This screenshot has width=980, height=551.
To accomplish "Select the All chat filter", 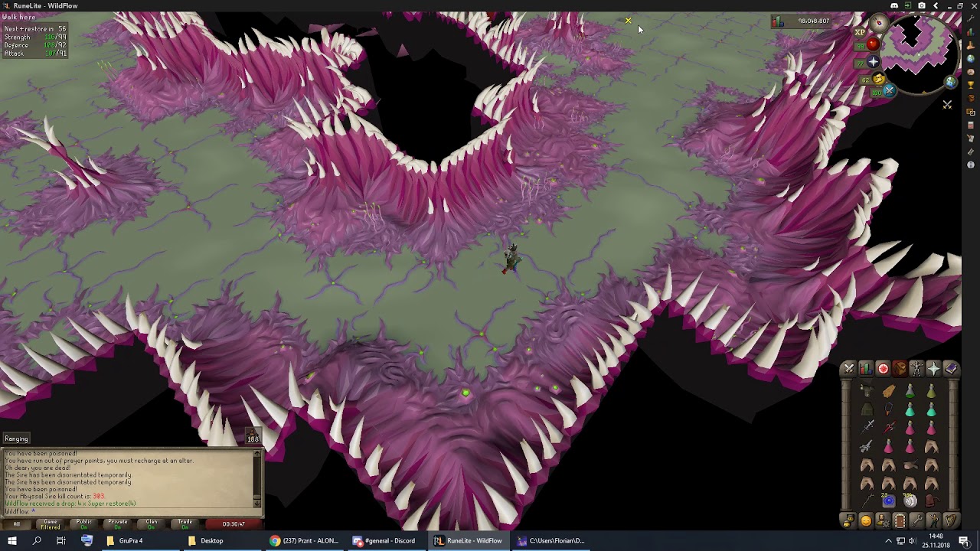I will (16, 523).
